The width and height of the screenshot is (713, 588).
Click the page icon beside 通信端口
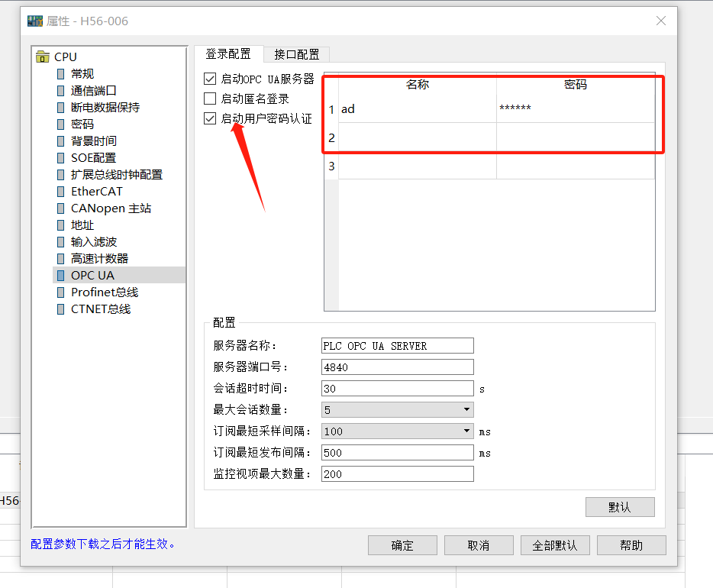(x=60, y=91)
